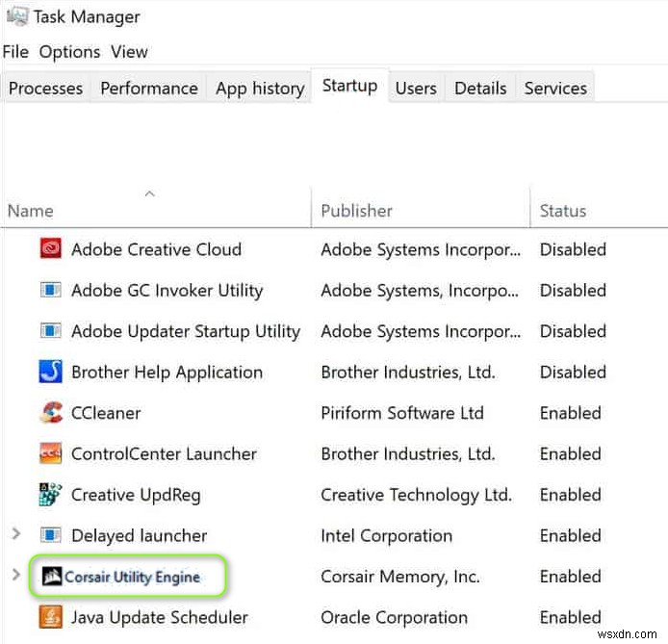The width and height of the screenshot is (668, 644).
Task: Expand the Corsair Utility Engine entry
Action: (x=15, y=575)
